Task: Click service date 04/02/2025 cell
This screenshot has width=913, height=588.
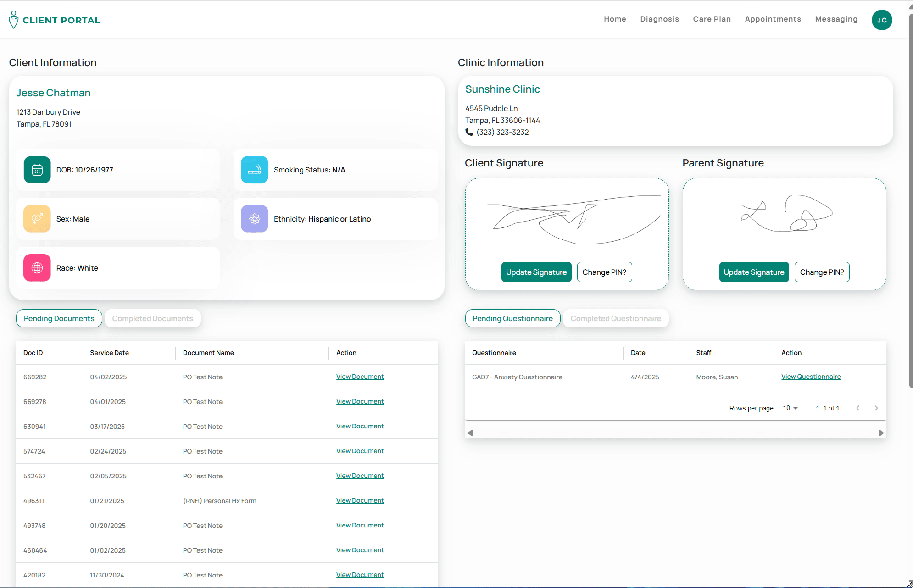Action: [x=108, y=377]
